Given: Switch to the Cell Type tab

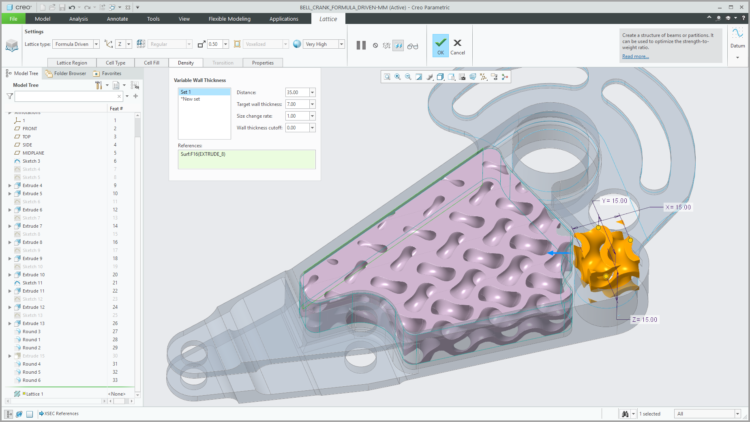Looking at the screenshot, I should tap(115, 62).
